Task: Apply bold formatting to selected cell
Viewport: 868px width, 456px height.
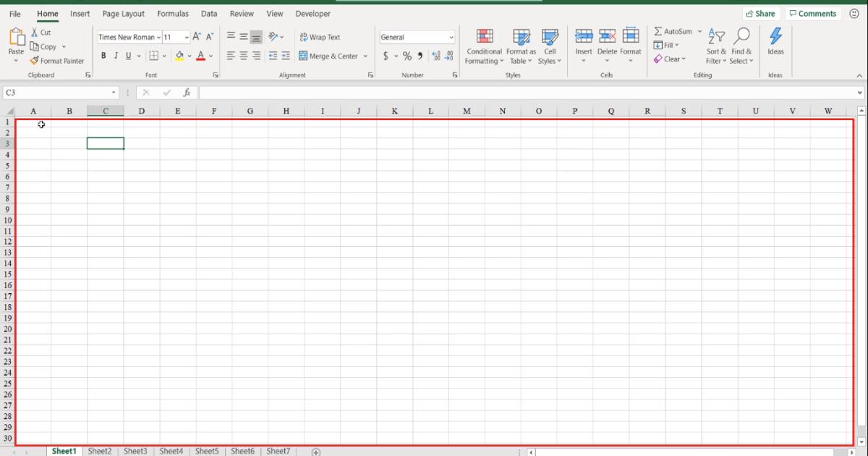Action: click(x=103, y=55)
